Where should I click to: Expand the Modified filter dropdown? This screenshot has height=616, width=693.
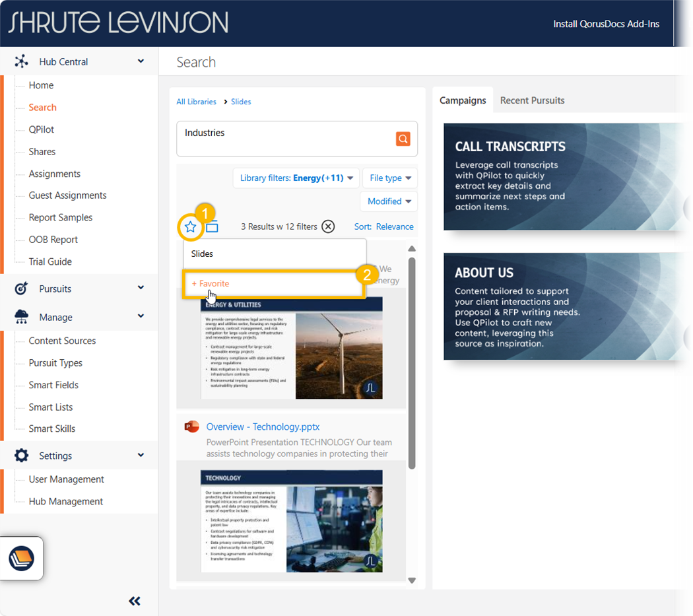click(389, 201)
